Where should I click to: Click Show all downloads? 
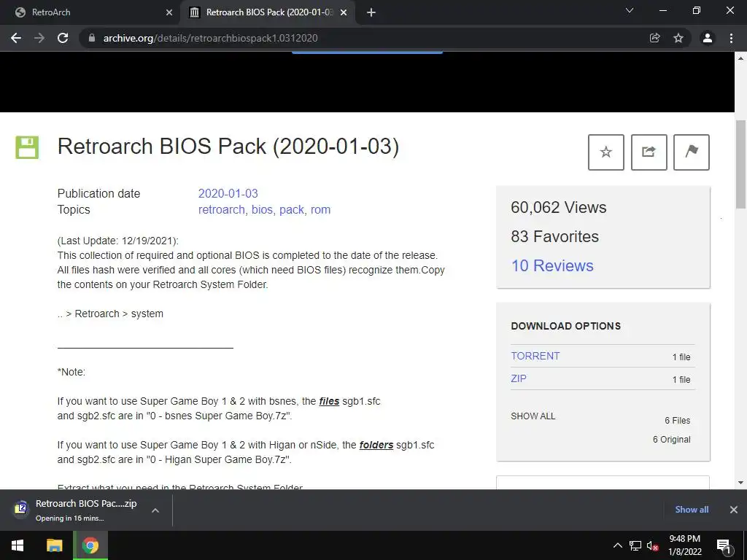pyautogui.click(x=692, y=510)
